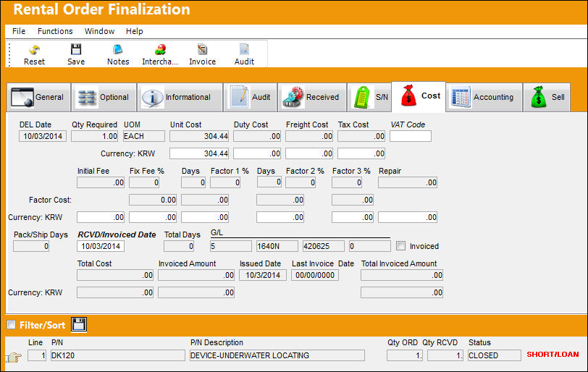Image resolution: width=588 pixels, height=372 pixels.
Task: Open the Accounting tab
Action: pos(484,98)
